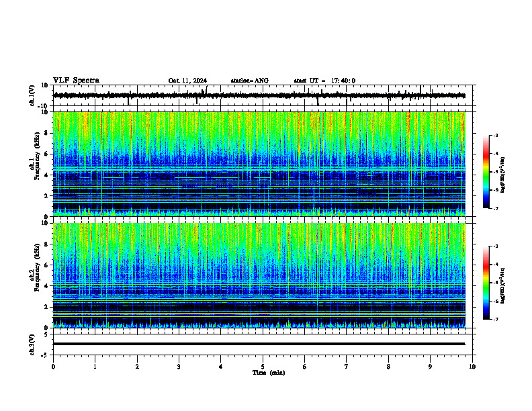This screenshot has height=411, width=532.
Task: Click the "-7" tick on lower colorbar
Action: click(x=496, y=319)
